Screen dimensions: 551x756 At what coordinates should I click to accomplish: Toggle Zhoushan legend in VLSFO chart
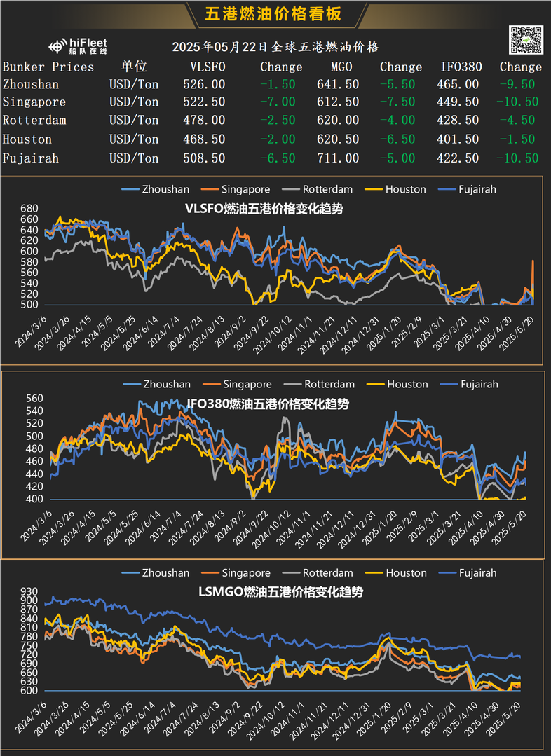(156, 189)
